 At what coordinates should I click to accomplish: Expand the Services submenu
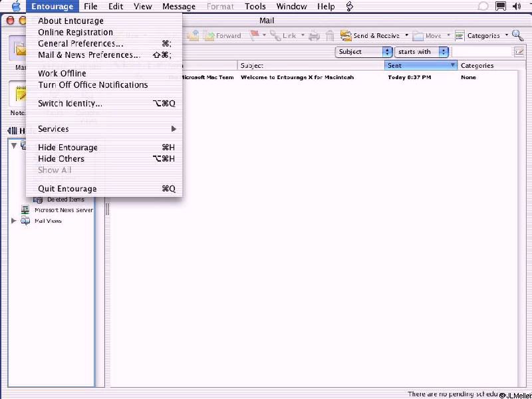[x=104, y=129]
